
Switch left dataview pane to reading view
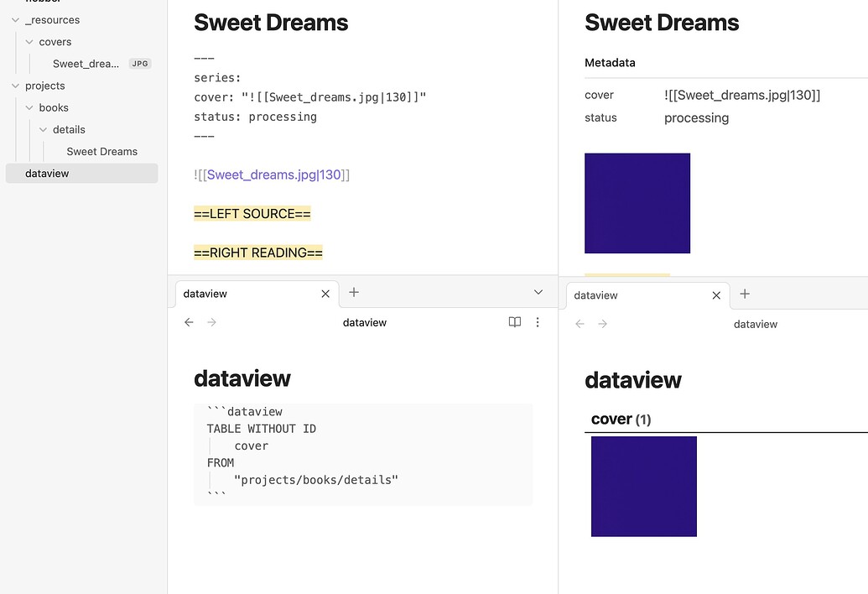click(514, 322)
